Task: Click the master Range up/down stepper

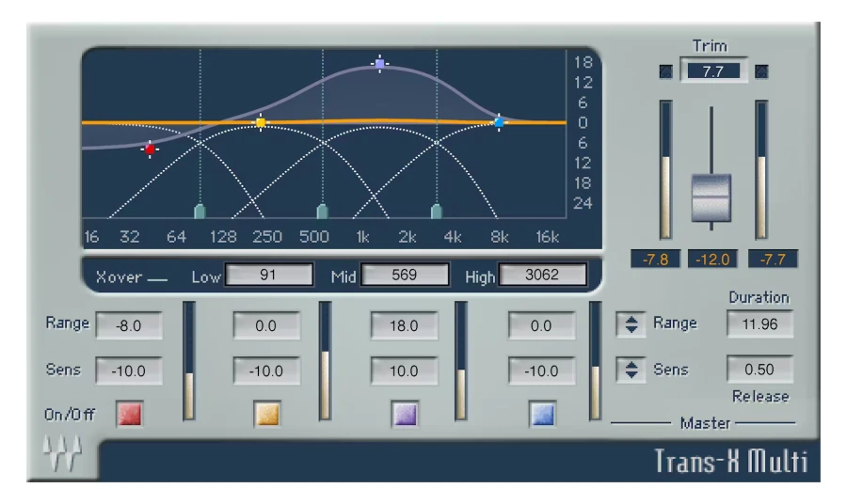Action: [x=631, y=324]
